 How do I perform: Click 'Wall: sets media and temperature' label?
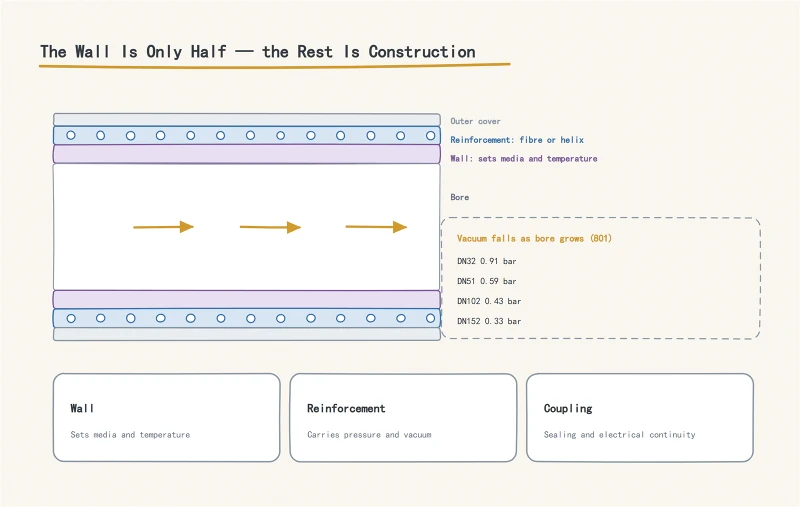[x=523, y=159]
